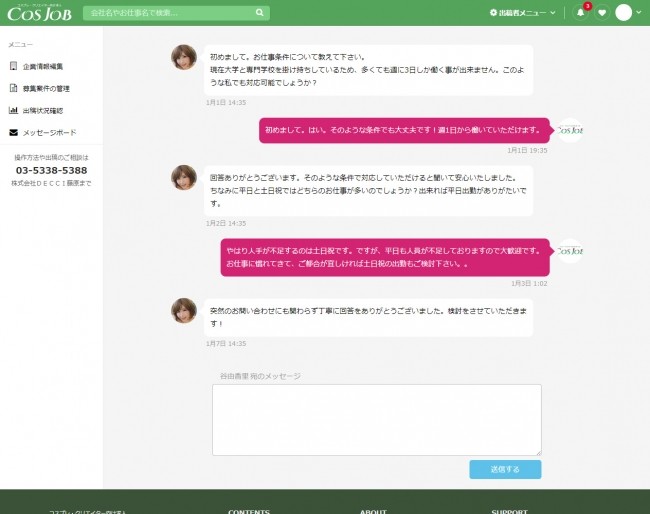Click the phone number 03-5338-5388
The height and width of the screenshot is (514, 650).
[51, 170]
